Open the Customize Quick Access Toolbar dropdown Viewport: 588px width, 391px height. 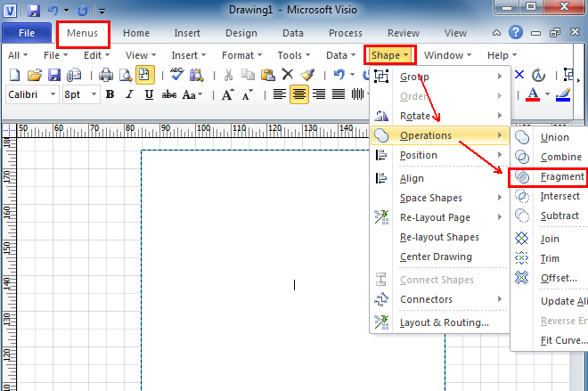coord(102,11)
